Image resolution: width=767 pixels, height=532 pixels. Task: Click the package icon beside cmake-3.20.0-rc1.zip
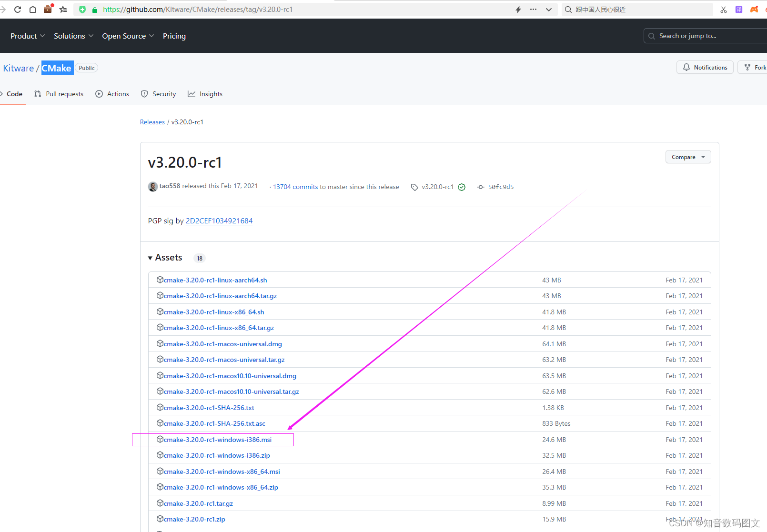160,519
